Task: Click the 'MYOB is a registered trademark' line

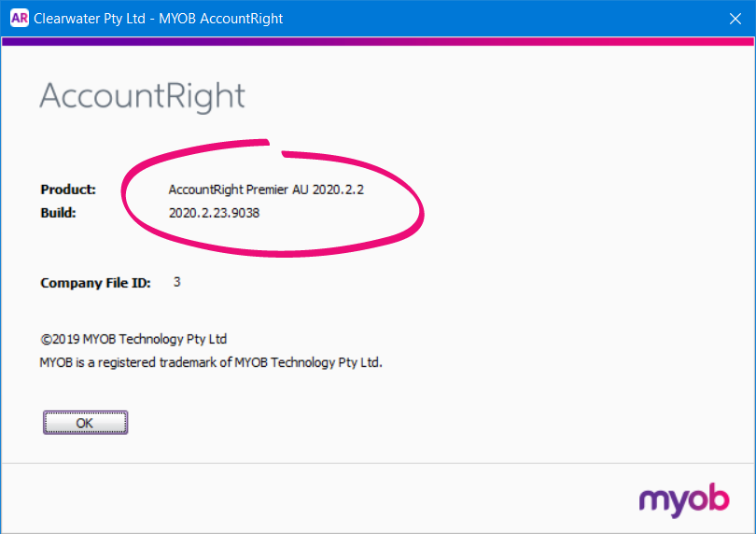Action: click(x=211, y=362)
